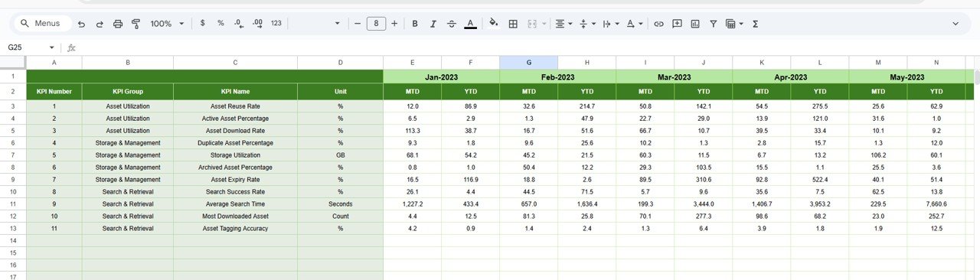Click the cell with value 1,227.2

tap(412, 204)
